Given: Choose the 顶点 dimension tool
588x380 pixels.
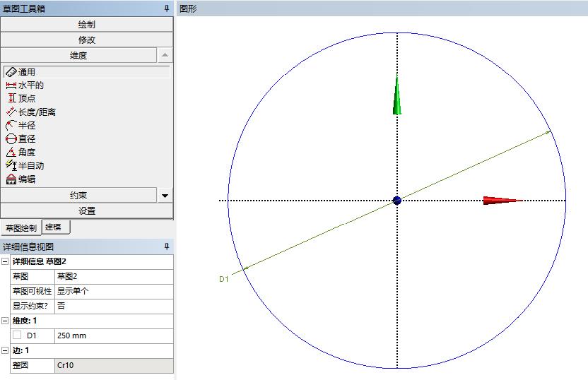Looking at the screenshot, I should (x=27, y=99).
